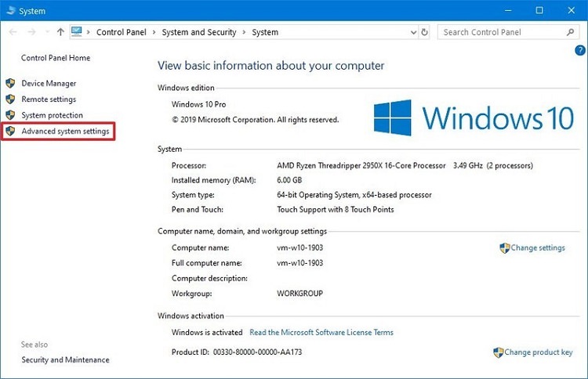Open Help via the blue question mark
The height and width of the screenshot is (379, 588).
[x=579, y=50]
